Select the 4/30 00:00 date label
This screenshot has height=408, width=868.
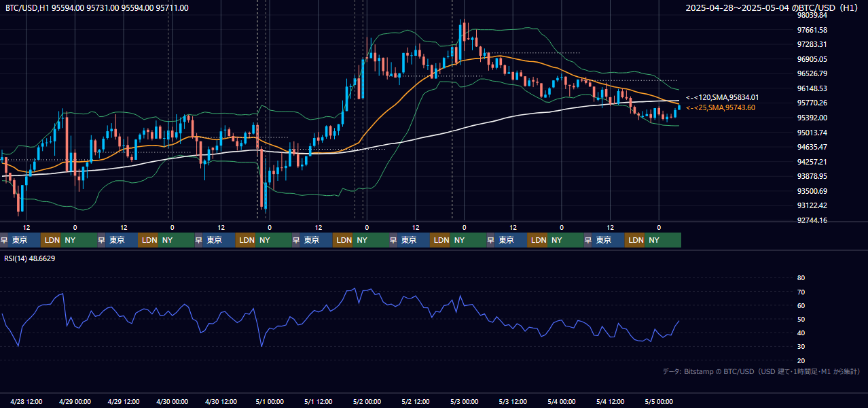173,401
